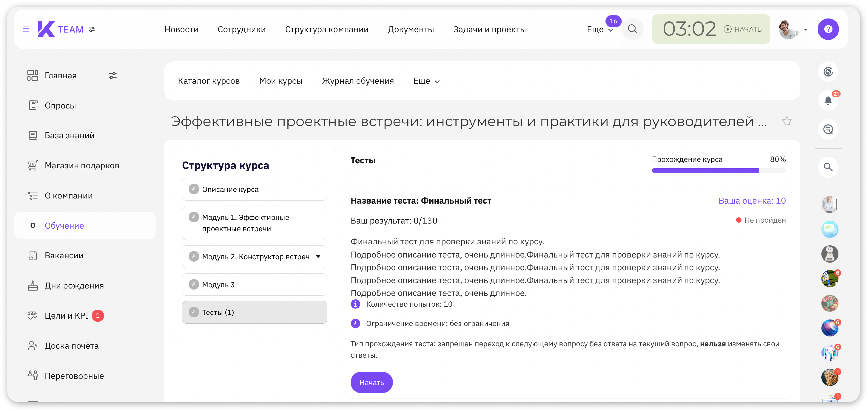Click Ваша оценка: 10 link
The width and height of the screenshot is (868, 411).
click(752, 201)
